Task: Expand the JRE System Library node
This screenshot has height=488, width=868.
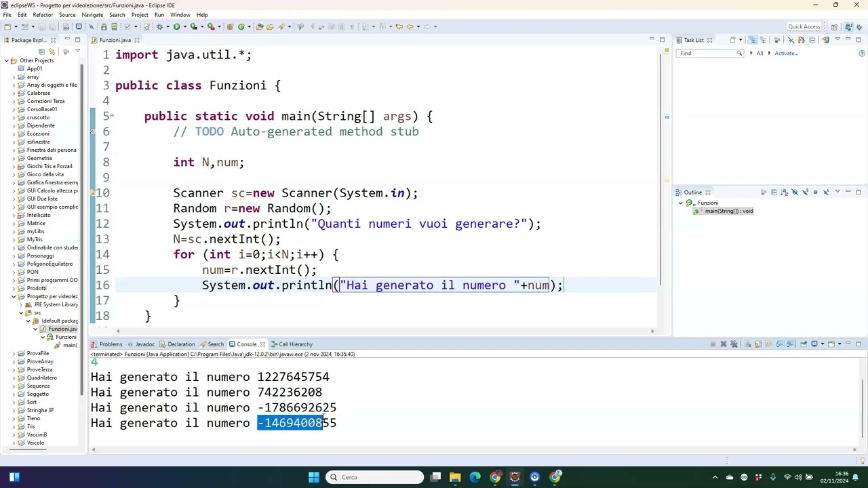Action: (x=21, y=304)
